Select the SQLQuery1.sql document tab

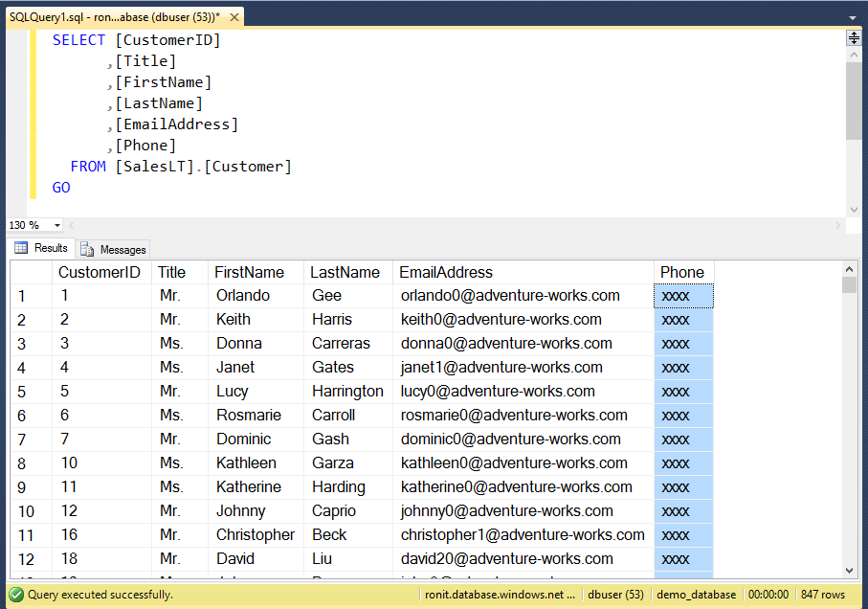coord(113,17)
